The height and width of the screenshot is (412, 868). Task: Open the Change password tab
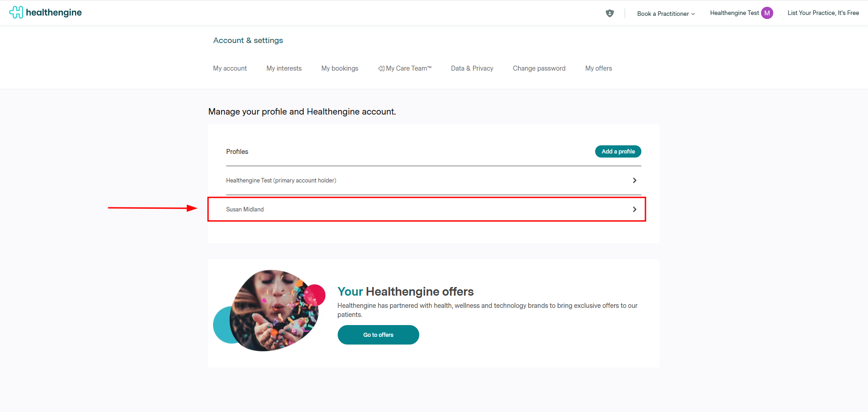point(539,68)
